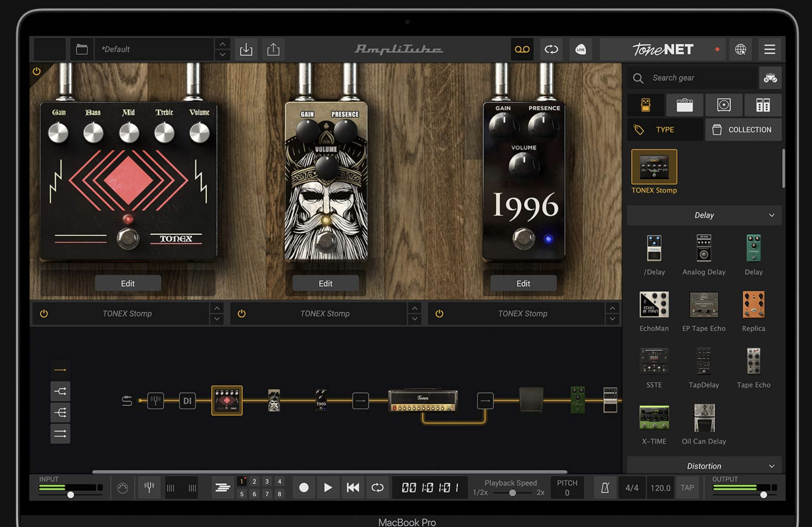Toggle power of first TONEX Stomp slot
The height and width of the screenshot is (527, 812).
(44, 313)
